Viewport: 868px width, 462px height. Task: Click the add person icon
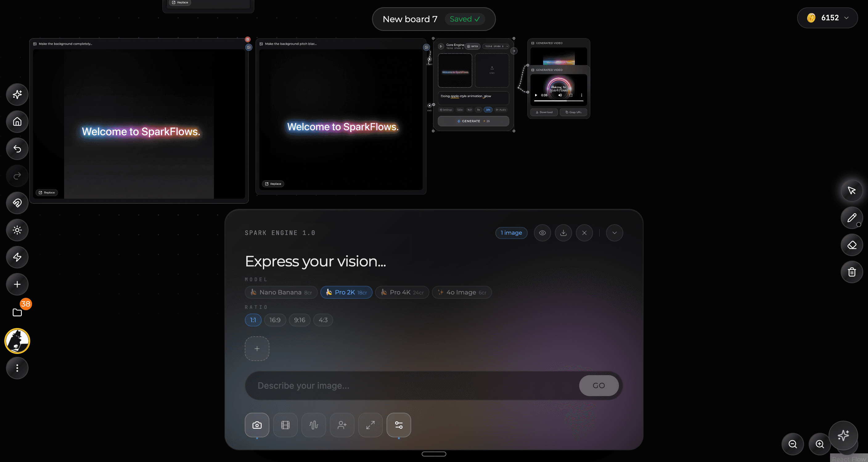tap(342, 425)
